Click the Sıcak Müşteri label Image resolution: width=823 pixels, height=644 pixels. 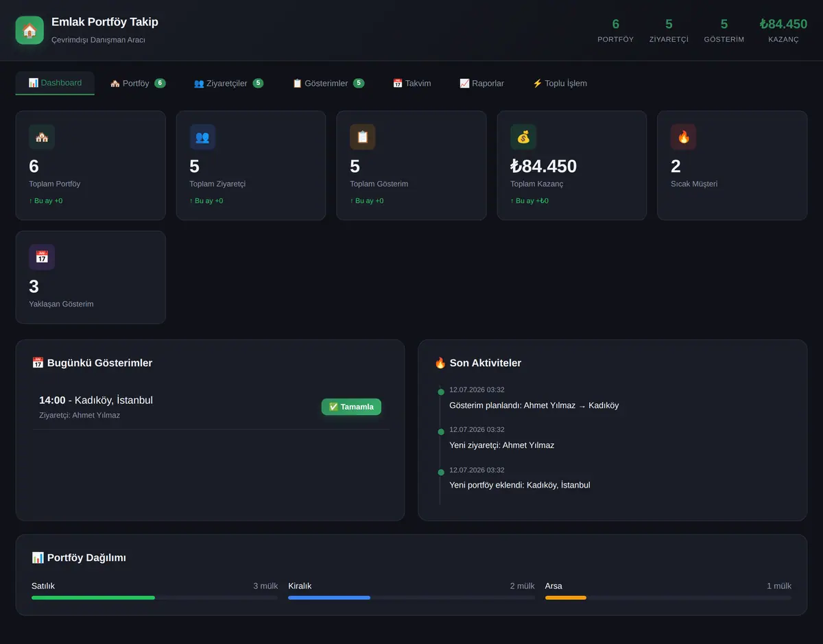(694, 184)
